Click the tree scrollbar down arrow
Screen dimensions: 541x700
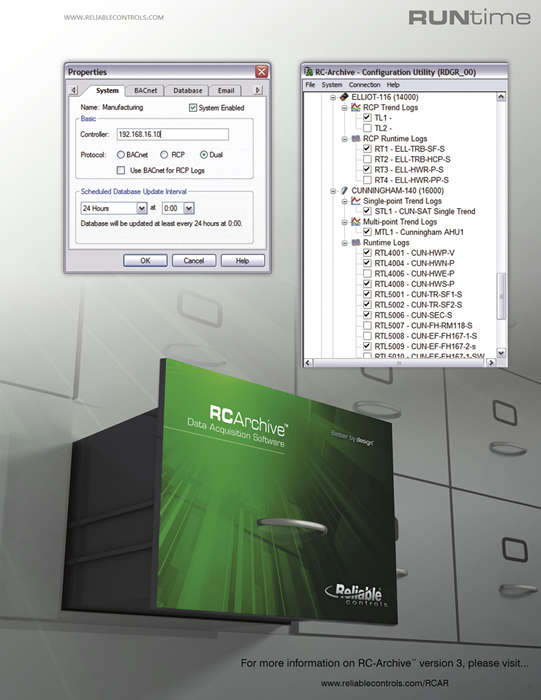click(501, 353)
